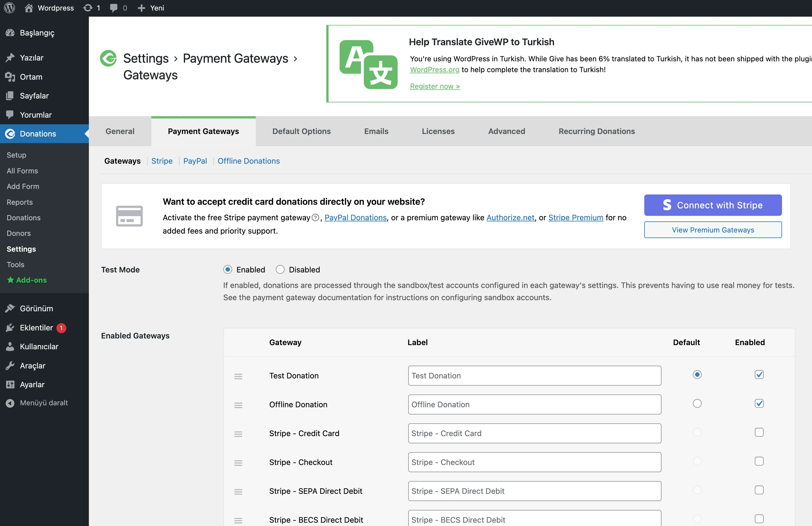Click the Offline Donation row reorder handle
Image resolution: width=812 pixels, height=526 pixels.
click(238, 405)
